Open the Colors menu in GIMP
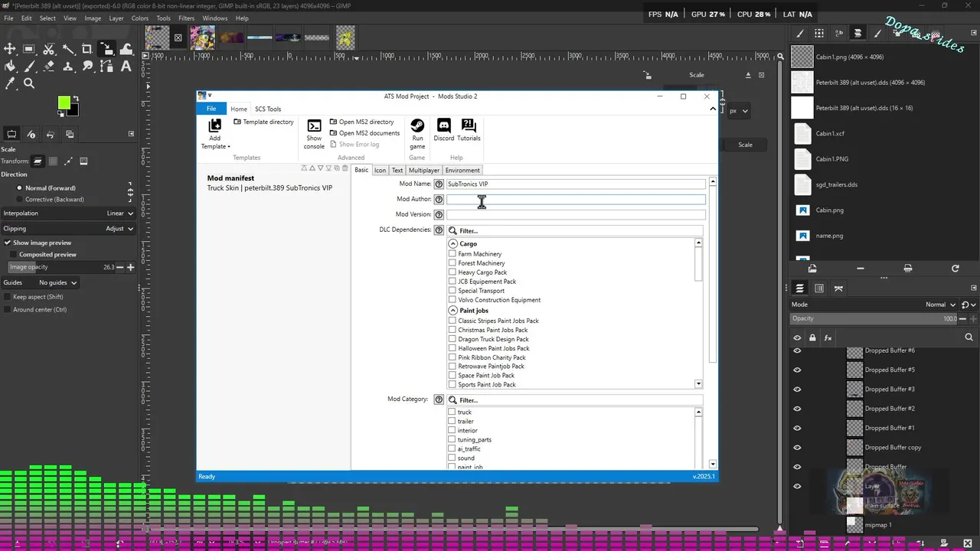The image size is (980, 551). [x=140, y=18]
